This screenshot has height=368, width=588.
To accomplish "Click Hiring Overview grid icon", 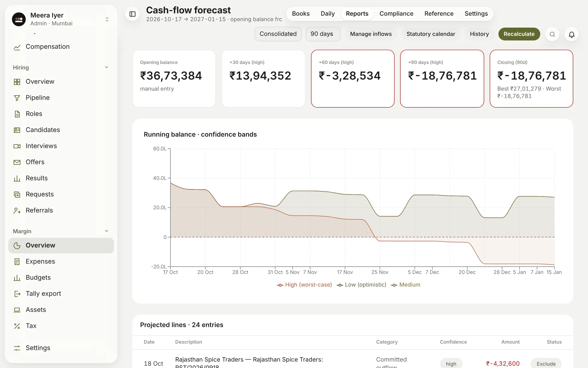I will point(17,82).
